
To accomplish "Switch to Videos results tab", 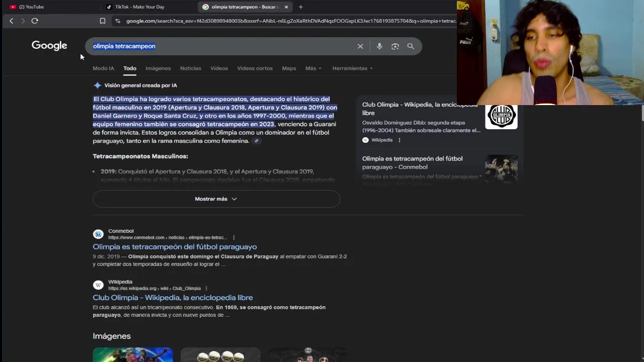I will (x=219, y=68).
